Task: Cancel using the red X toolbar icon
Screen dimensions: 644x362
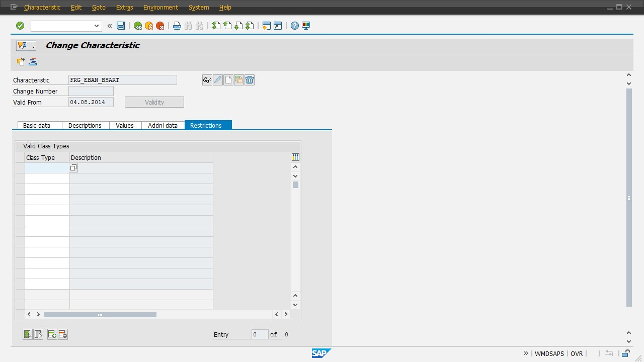Action: tap(160, 26)
